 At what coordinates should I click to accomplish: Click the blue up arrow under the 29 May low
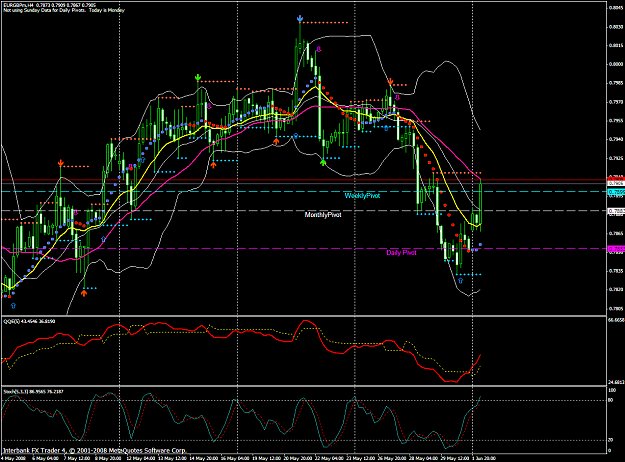(x=460, y=281)
